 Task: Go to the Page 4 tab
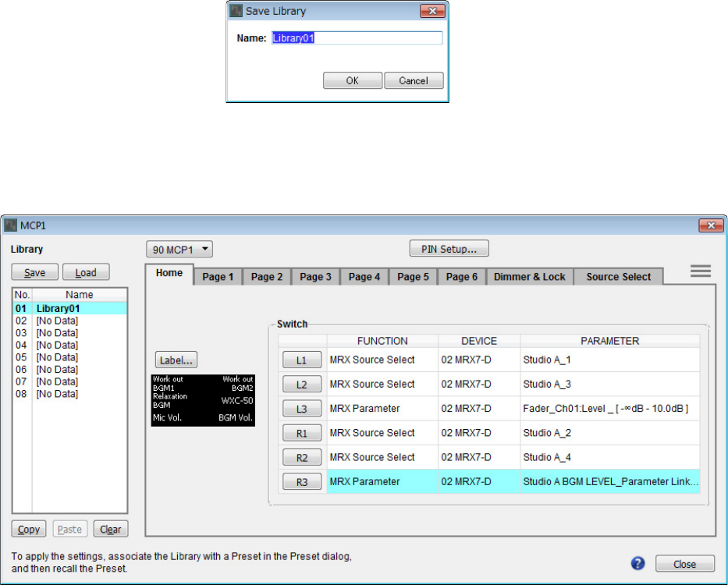(x=364, y=277)
